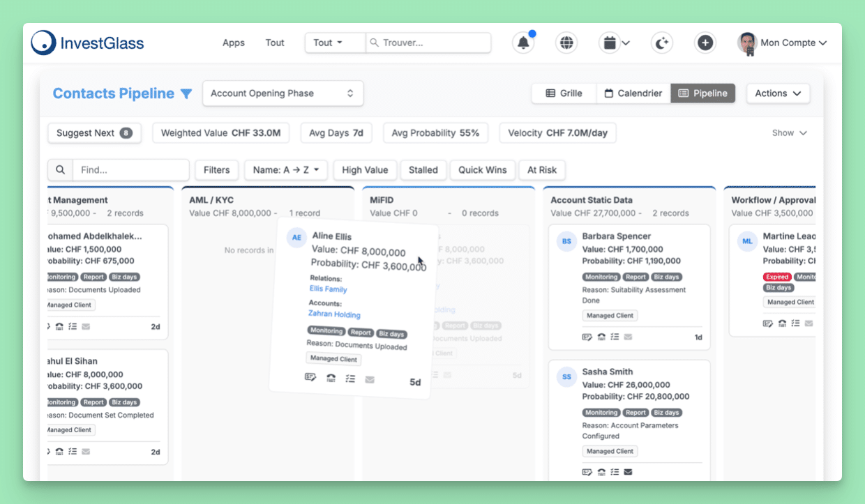
Task: Click the blue filter funnel beside Contacts Pipeline
Action: [186, 93]
